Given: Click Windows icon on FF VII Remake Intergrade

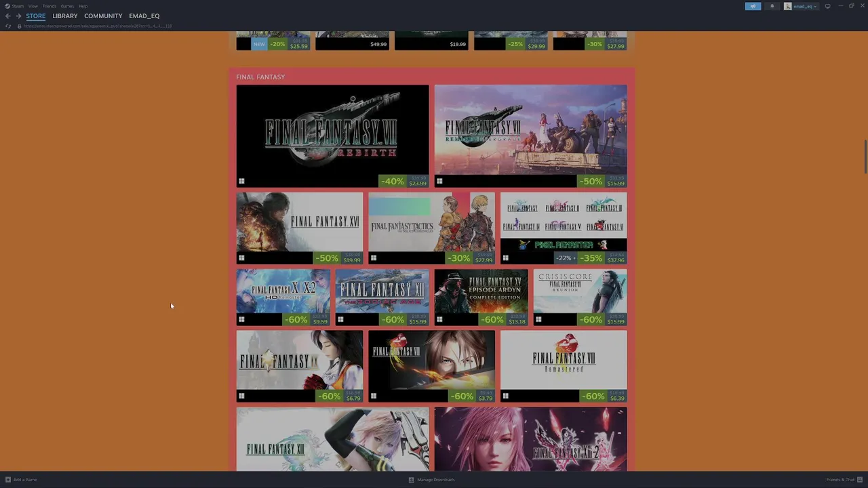Looking at the screenshot, I should click(x=439, y=181).
